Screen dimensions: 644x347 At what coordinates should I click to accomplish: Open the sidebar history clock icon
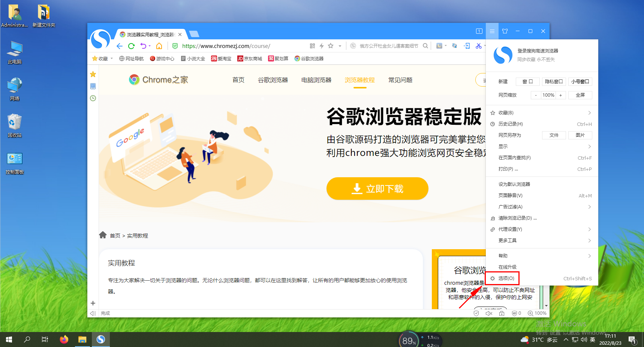click(x=93, y=98)
